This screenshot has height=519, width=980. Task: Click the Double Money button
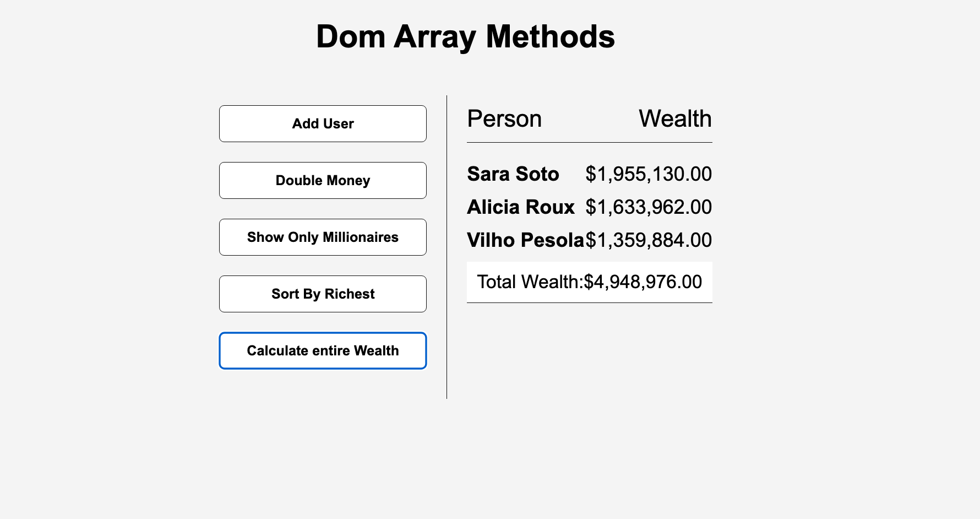coord(323,180)
